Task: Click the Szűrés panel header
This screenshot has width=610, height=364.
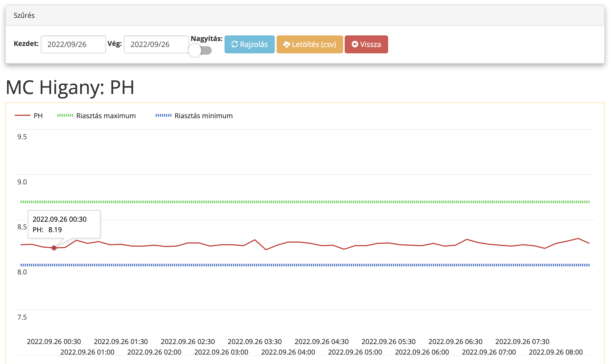Action: (305, 15)
